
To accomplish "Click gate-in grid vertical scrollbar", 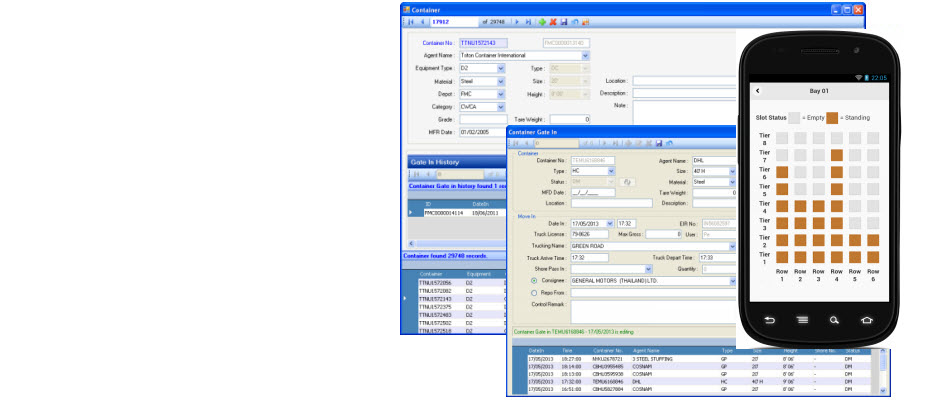I will [884, 372].
